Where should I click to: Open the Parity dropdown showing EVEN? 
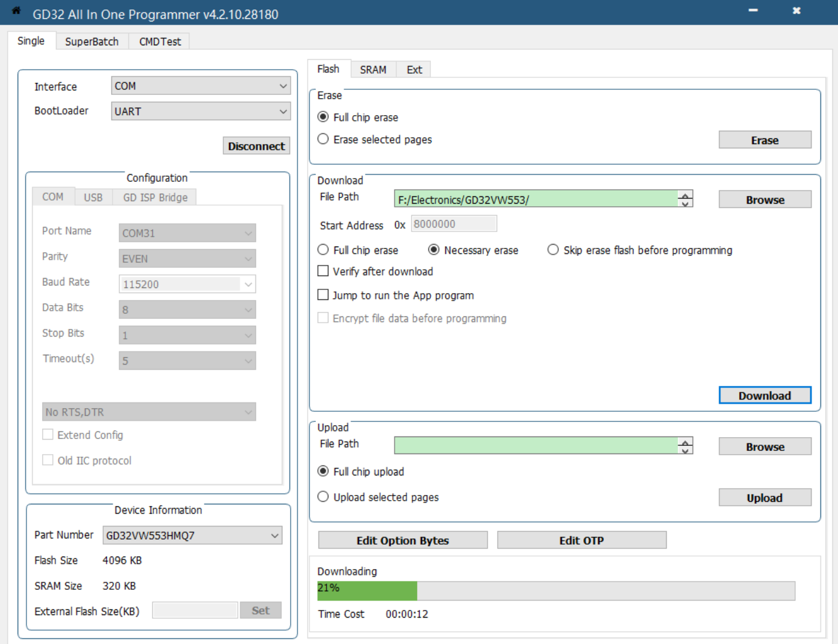click(187, 258)
